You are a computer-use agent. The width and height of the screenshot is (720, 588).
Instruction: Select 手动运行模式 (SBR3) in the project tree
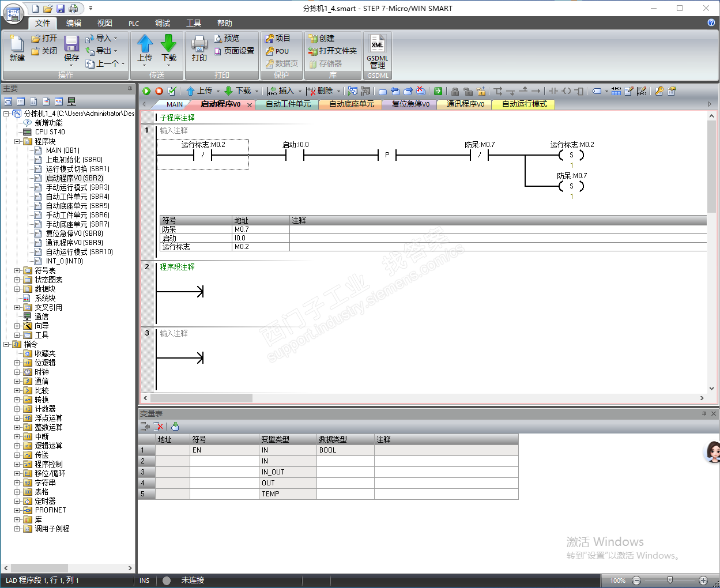point(78,187)
